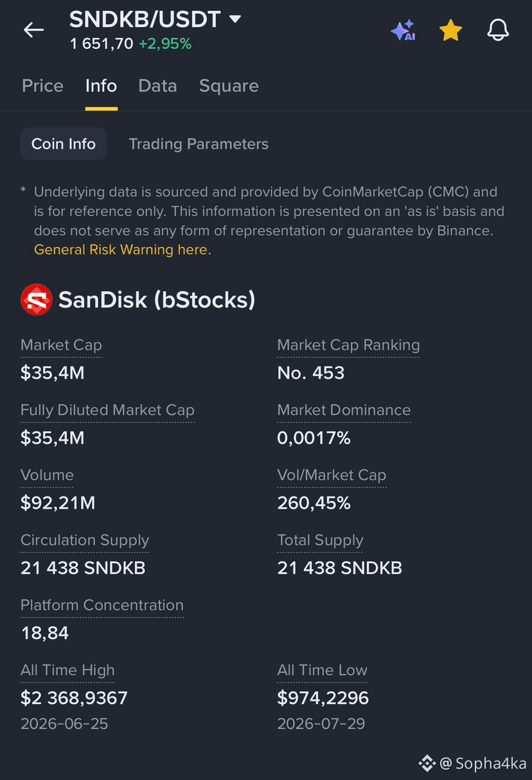
Task: Go to the Square tab
Action: (x=229, y=86)
